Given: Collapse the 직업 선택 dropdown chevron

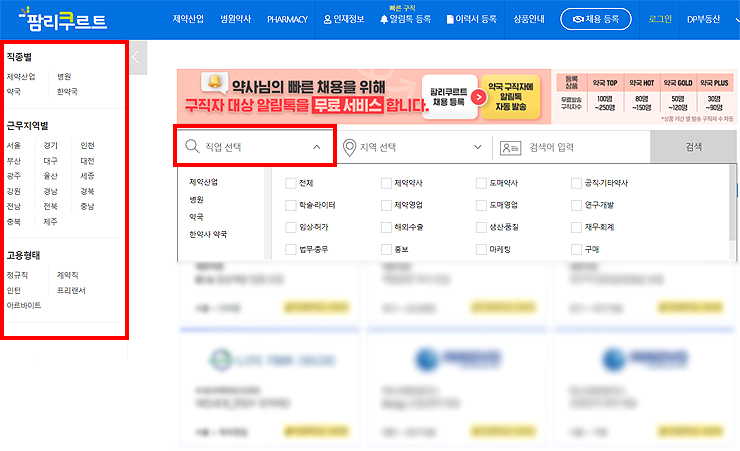Looking at the screenshot, I should click(x=317, y=147).
